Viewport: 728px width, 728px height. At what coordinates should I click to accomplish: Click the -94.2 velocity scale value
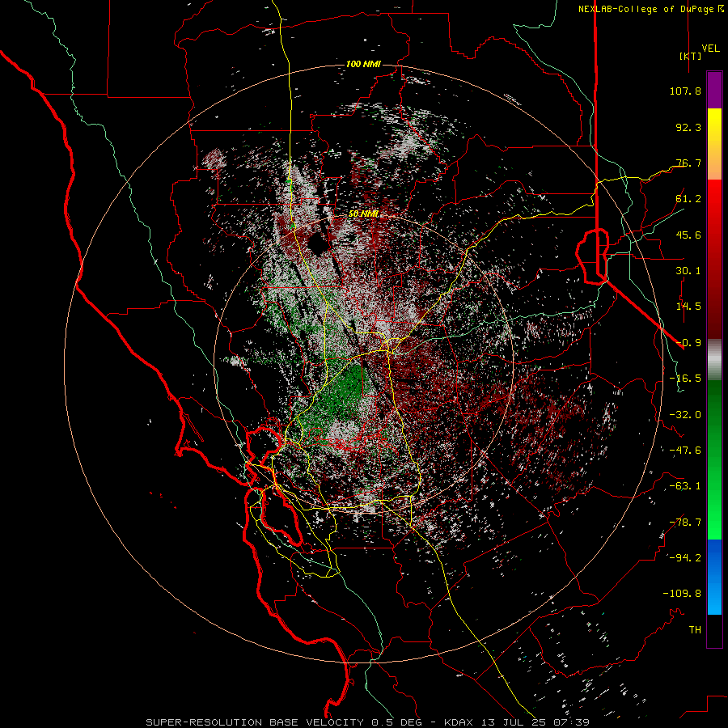685,558
